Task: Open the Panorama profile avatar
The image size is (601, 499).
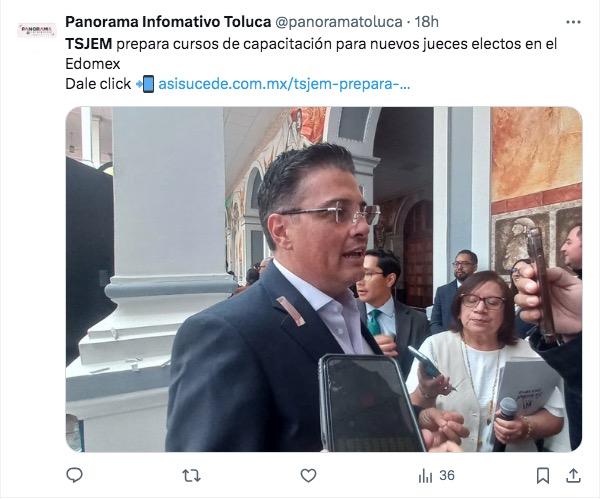Action: (x=37, y=30)
